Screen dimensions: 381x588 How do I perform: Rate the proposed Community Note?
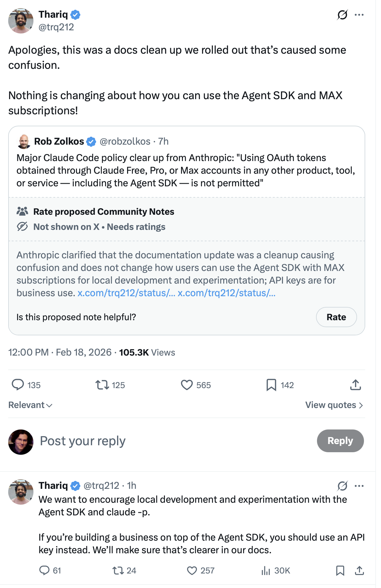click(336, 317)
